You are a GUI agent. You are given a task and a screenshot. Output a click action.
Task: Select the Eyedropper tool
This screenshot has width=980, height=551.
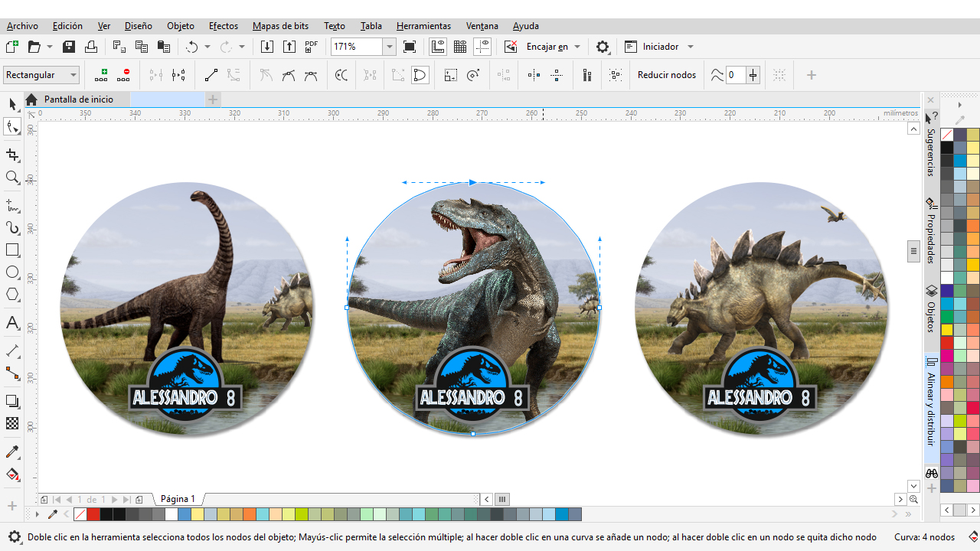point(12,452)
